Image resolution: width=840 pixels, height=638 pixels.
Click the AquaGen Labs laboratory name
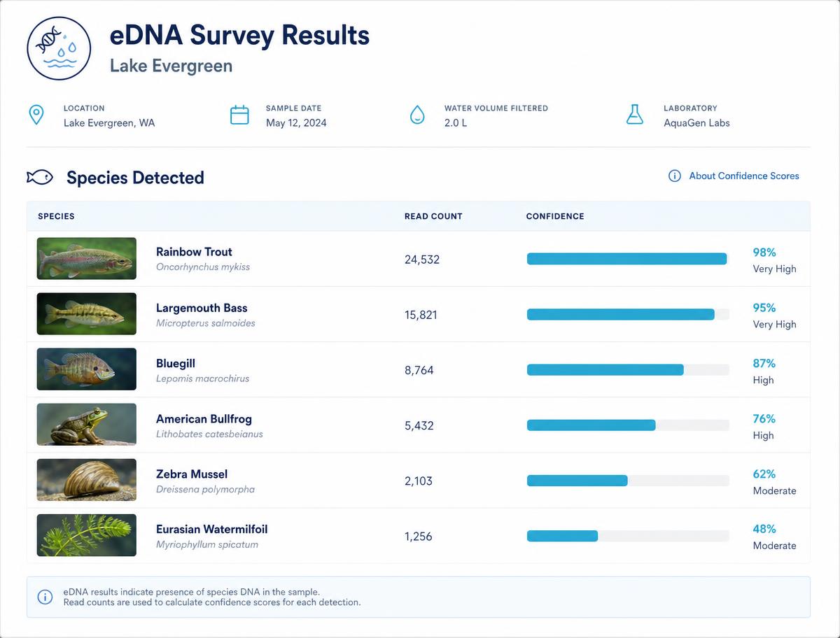(696, 123)
